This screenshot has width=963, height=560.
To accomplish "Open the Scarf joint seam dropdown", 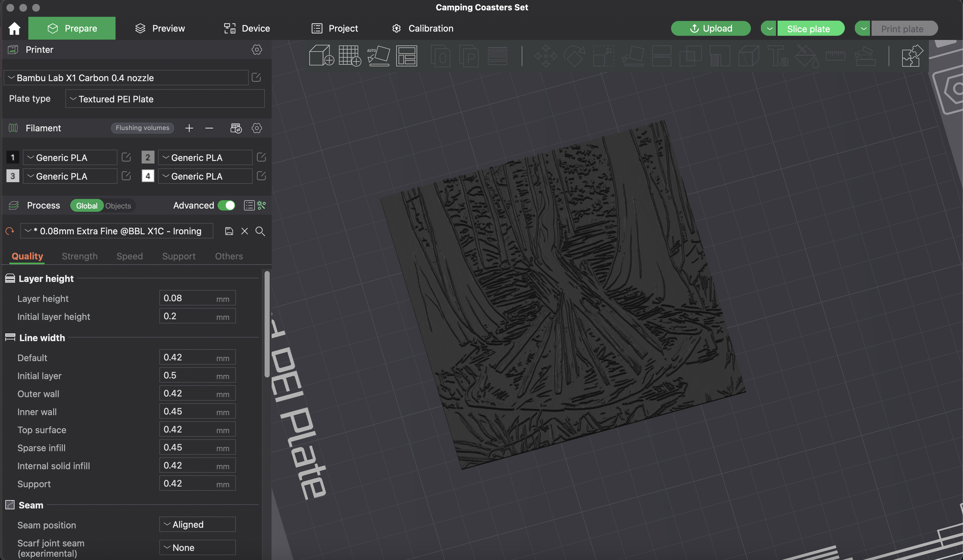I will (197, 548).
